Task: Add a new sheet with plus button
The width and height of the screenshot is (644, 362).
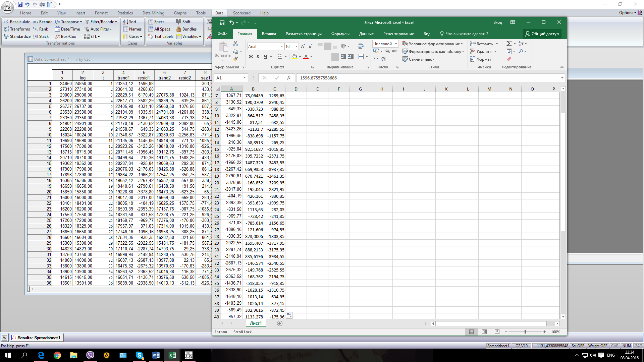Action: click(280, 323)
